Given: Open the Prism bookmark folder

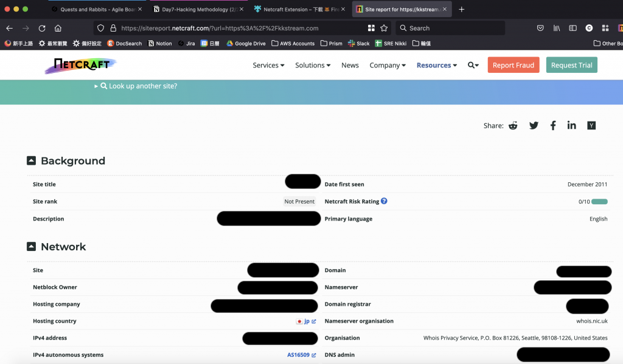Looking at the screenshot, I should [332, 43].
